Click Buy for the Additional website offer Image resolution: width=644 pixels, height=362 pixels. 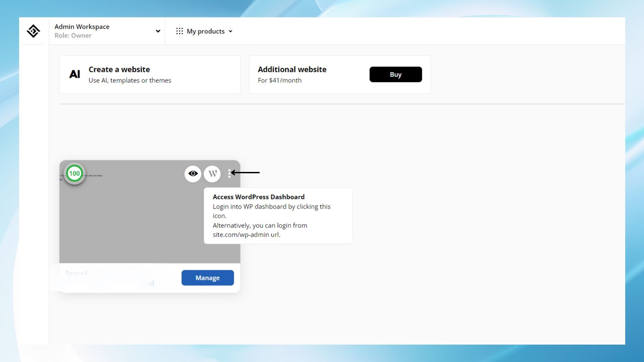point(395,74)
